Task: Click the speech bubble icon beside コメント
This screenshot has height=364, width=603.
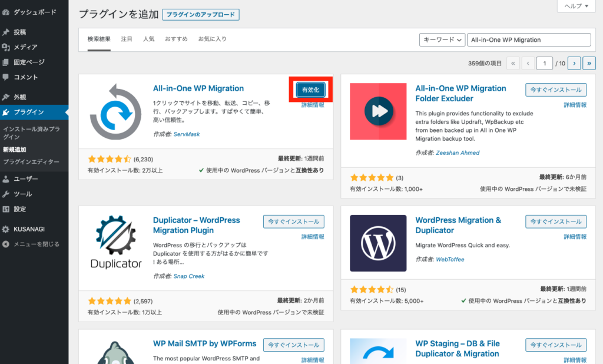Action: [5, 77]
